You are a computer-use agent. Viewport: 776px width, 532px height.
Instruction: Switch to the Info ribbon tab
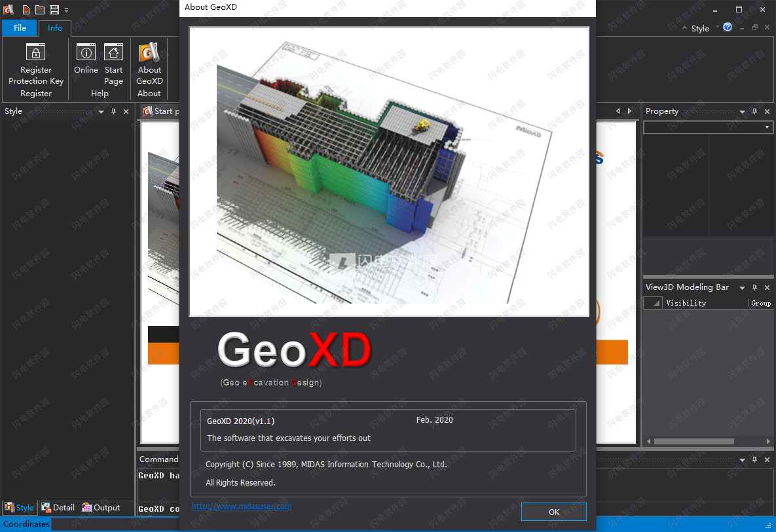55,27
